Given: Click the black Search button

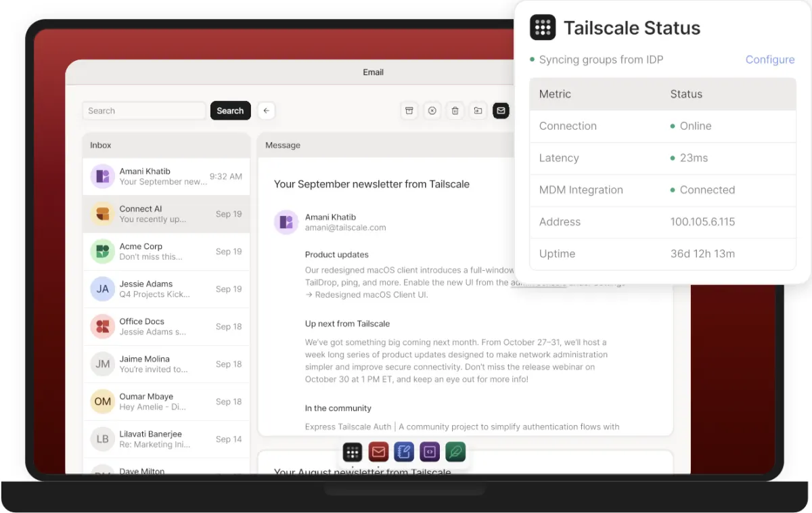Looking at the screenshot, I should pos(230,111).
